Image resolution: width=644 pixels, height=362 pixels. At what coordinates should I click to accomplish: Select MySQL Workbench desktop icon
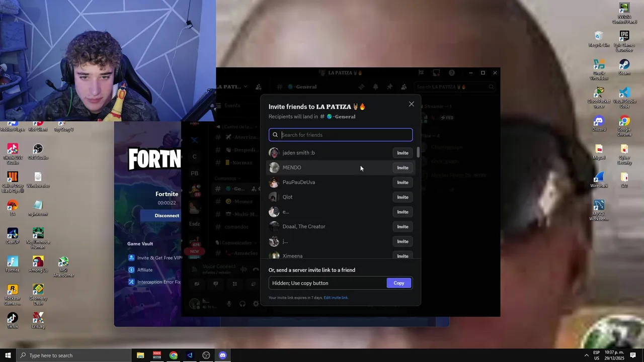coord(599,211)
